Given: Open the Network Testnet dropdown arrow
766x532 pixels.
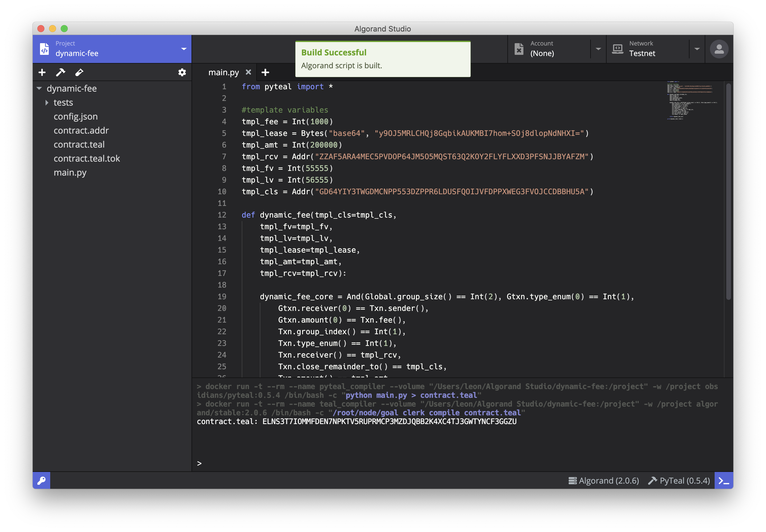Looking at the screenshot, I should point(697,49).
